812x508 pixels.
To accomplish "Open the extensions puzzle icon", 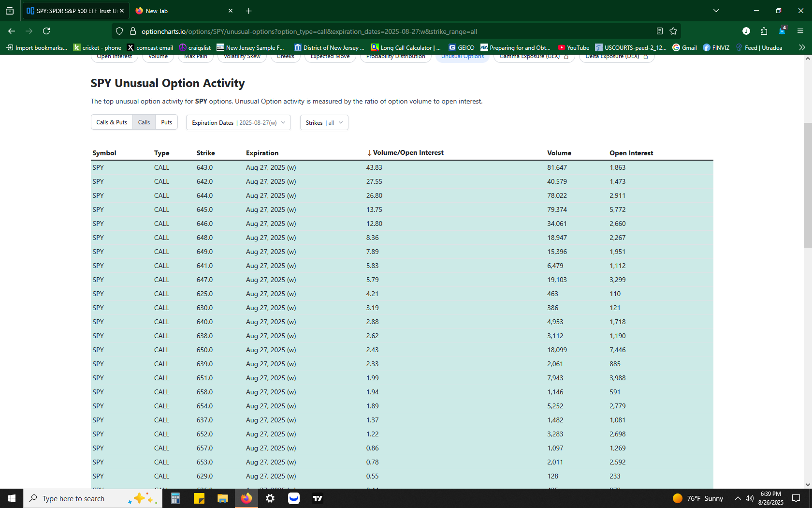I will pos(764,31).
